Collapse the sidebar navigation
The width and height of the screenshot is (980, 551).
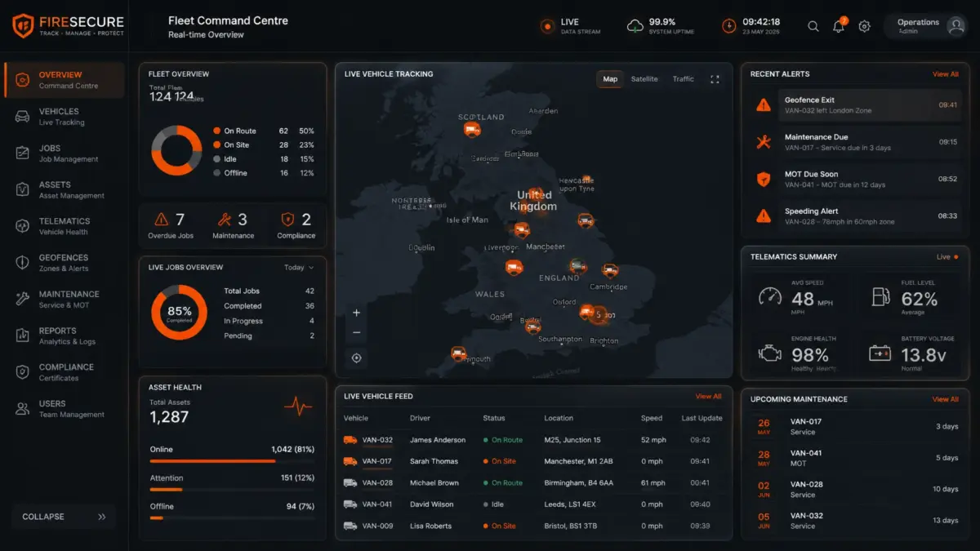click(x=64, y=517)
